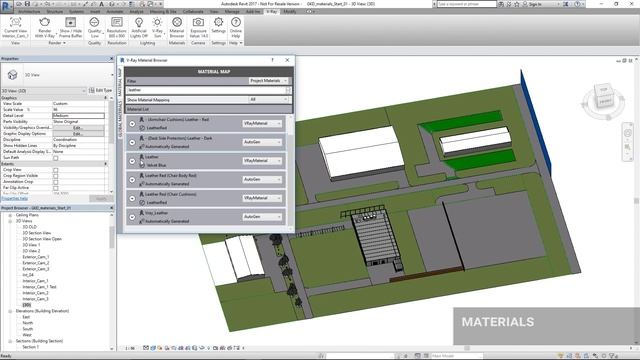
Task: Open the Properties help link
Action: tap(15, 199)
